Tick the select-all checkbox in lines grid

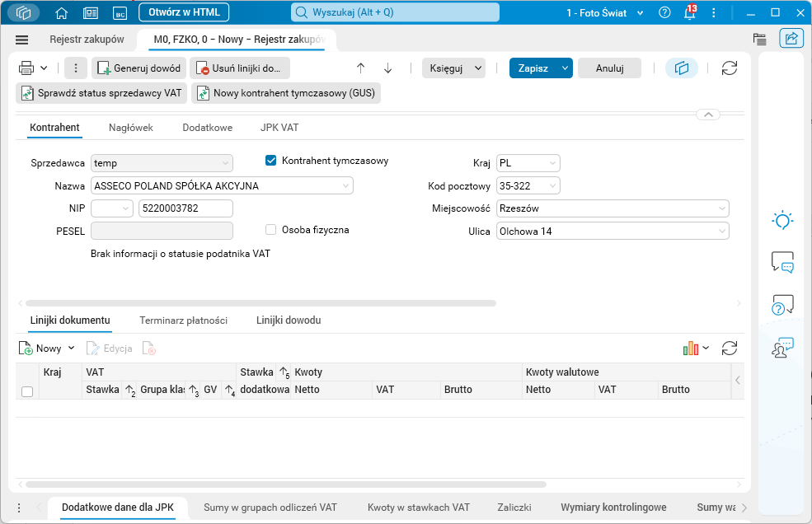point(27,391)
